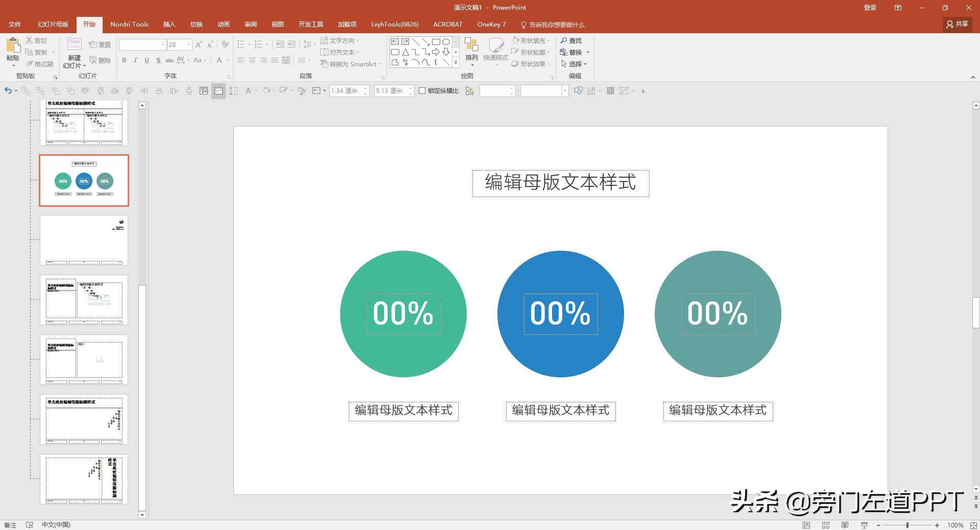Switch to Reading view
The width and height of the screenshot is (980, 530).
(x=845, y=525)
